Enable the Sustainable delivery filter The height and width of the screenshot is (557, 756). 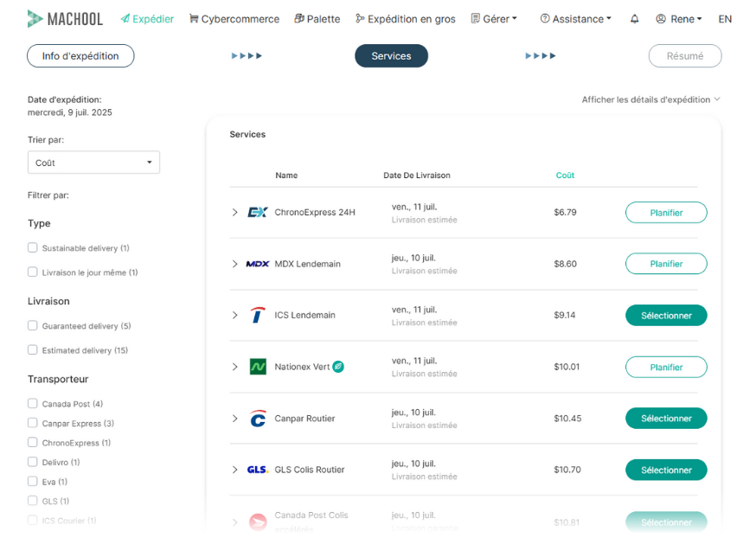tap(32, 247)
